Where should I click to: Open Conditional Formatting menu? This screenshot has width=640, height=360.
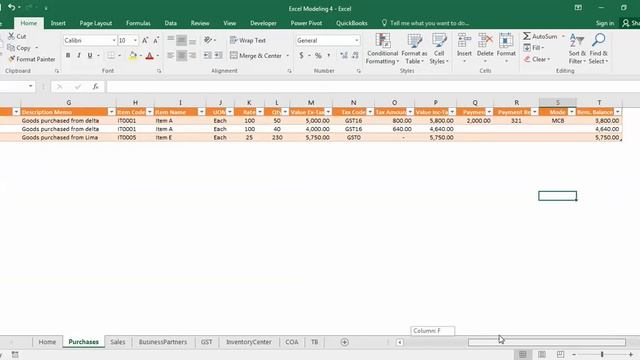(382, 49)
